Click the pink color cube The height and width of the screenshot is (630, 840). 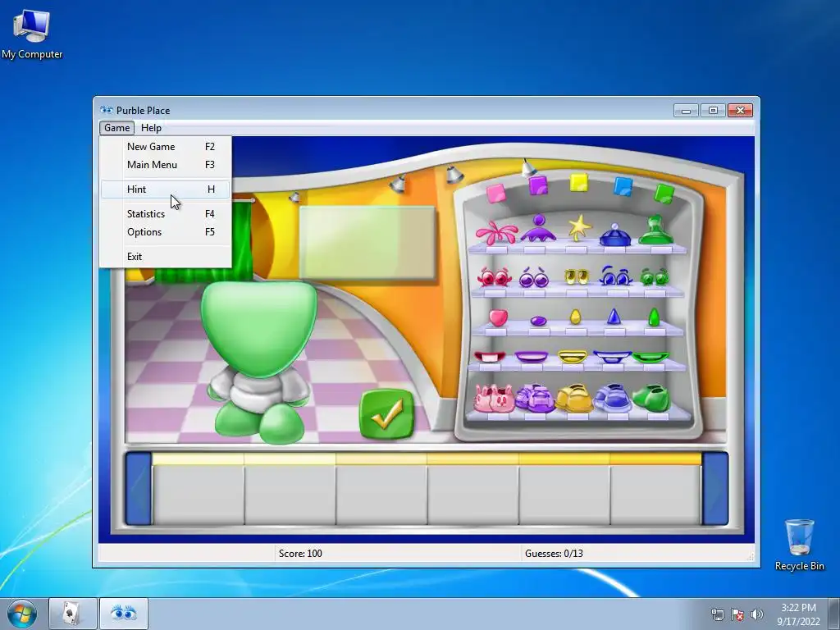[496, 193]
